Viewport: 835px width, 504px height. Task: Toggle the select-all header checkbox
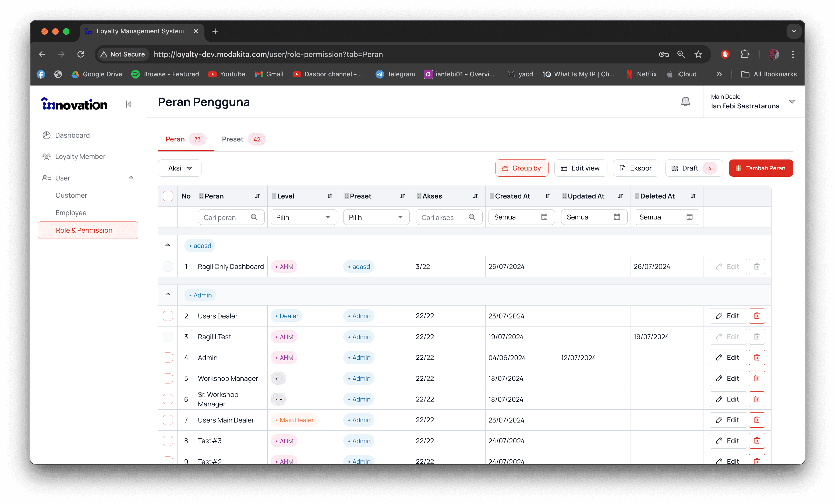168,196
